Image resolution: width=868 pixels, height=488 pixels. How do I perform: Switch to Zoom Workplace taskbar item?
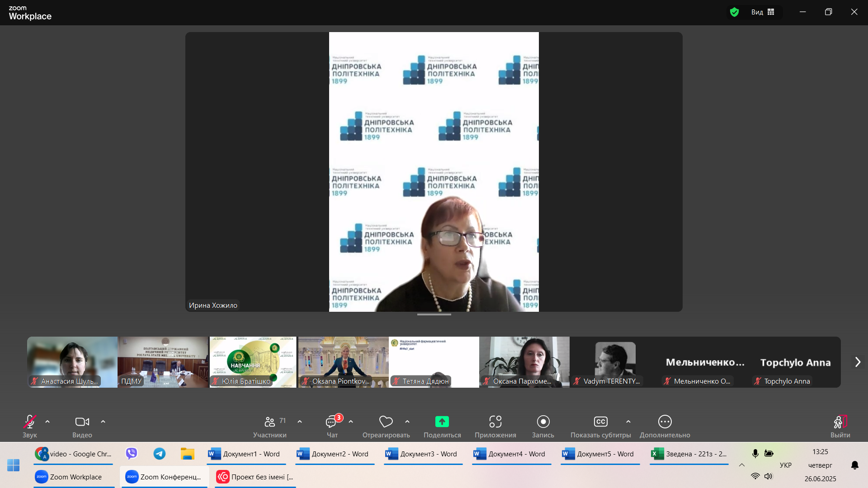point(74,477)
